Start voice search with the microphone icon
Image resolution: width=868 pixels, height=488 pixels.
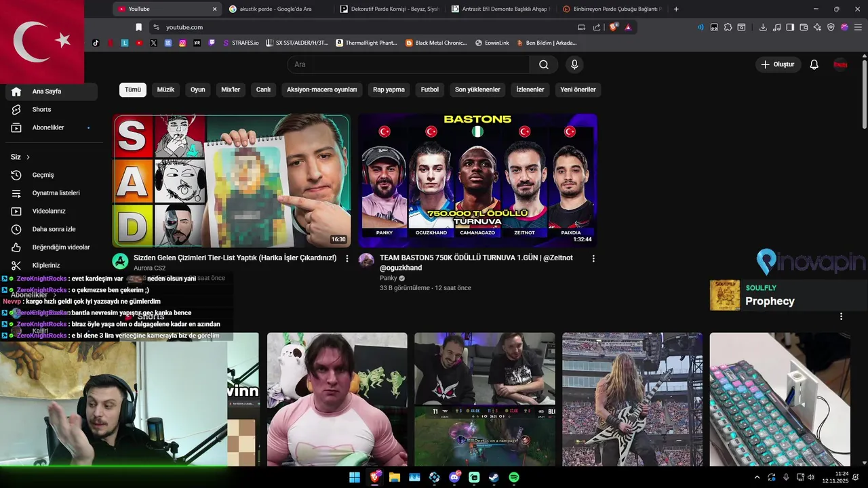(x=574, y=64)
